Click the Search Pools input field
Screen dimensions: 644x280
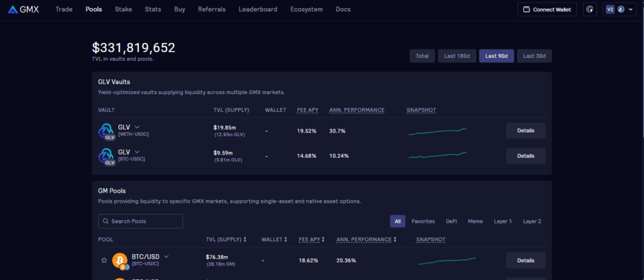click(x=140, y=222)
